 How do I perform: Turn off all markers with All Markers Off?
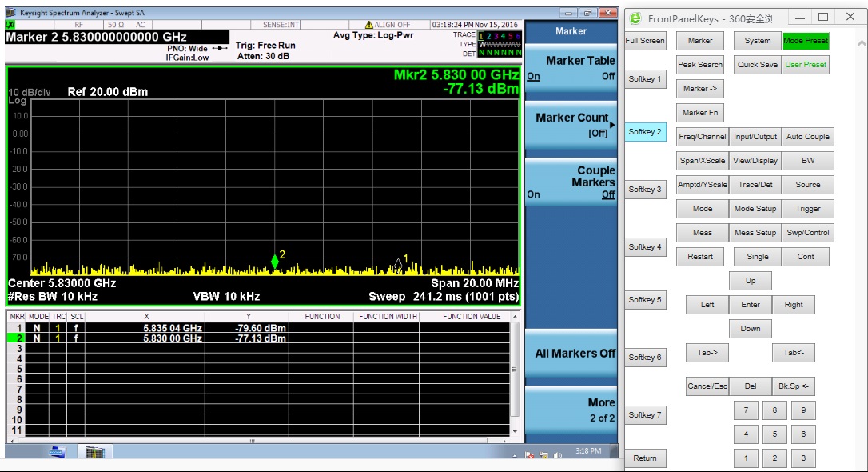(571, 354)
